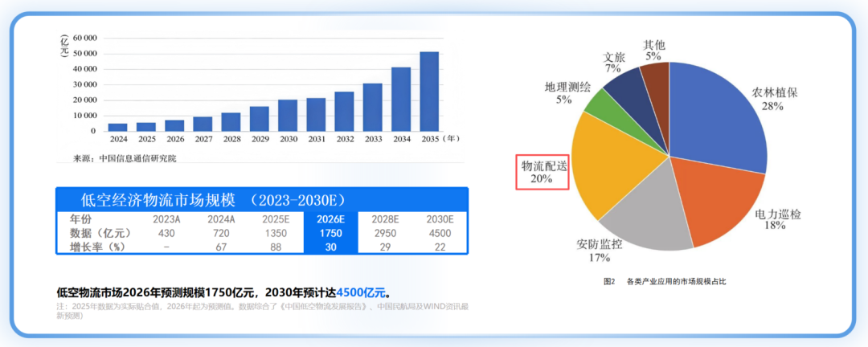Click the '2027' x-axis year label
The height and width of the screenshot is (347, 868).
[x=203, y=139]
